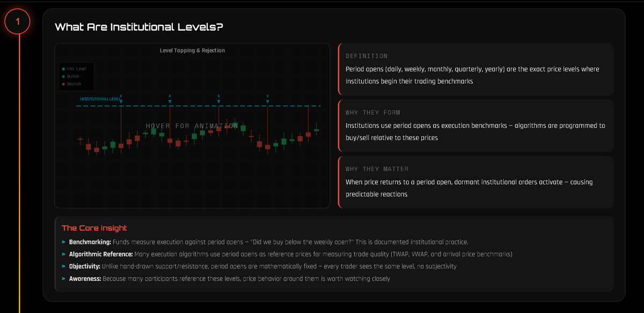Click the bold 'Awareness:' label

[85, 279]
